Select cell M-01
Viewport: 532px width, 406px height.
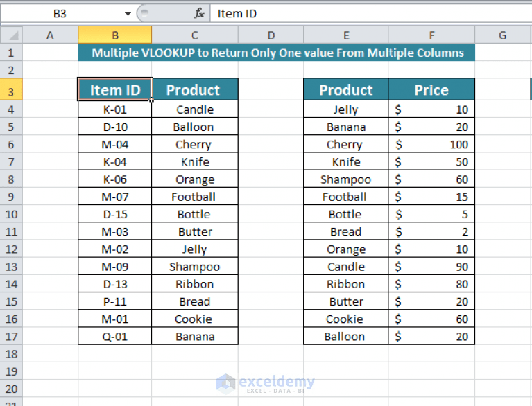(x=114, y=319)
